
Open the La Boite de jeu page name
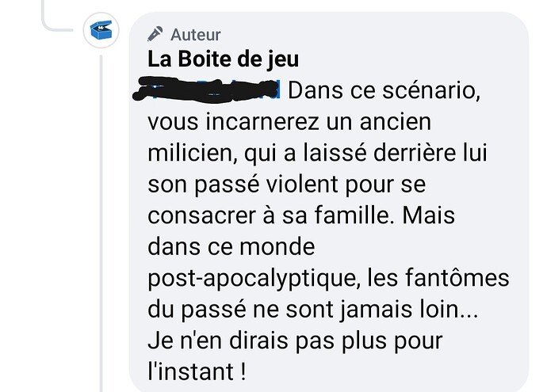pyautogui.click(x=223, y=60)
